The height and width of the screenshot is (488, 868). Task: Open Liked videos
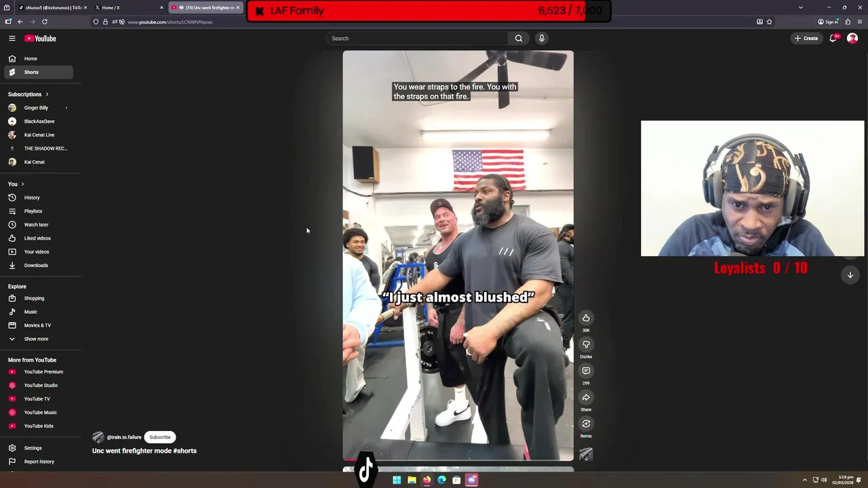(x=38, y=239)
